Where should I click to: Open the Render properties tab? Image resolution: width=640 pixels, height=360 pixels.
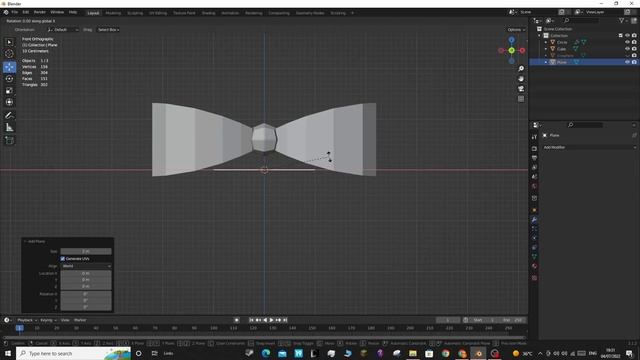534,149
